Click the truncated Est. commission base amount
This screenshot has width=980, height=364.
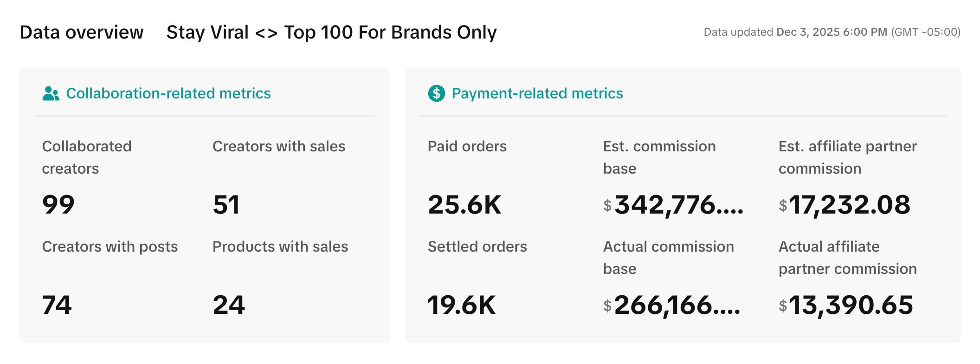click(x=673, y=205)
